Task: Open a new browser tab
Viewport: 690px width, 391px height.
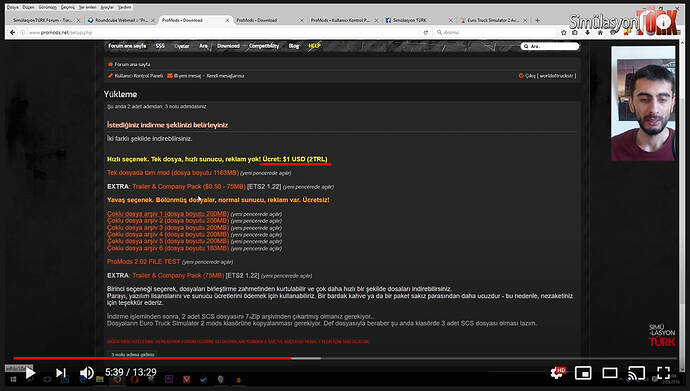Action: [x=537, y=20]
